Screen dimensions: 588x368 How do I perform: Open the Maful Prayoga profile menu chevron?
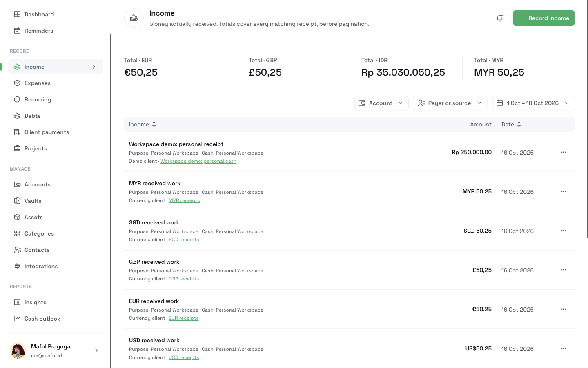[x=96, y=350]
